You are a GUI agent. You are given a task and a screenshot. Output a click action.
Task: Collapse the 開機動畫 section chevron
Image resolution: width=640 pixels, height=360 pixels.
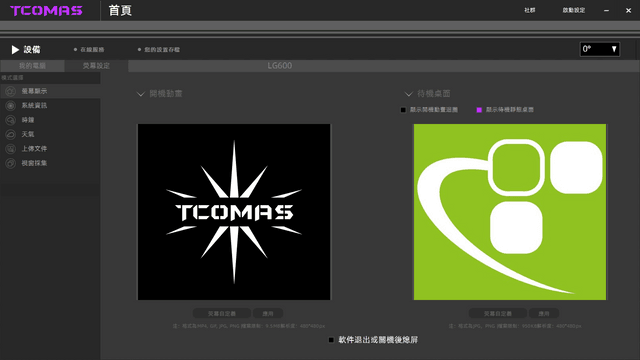141,94
